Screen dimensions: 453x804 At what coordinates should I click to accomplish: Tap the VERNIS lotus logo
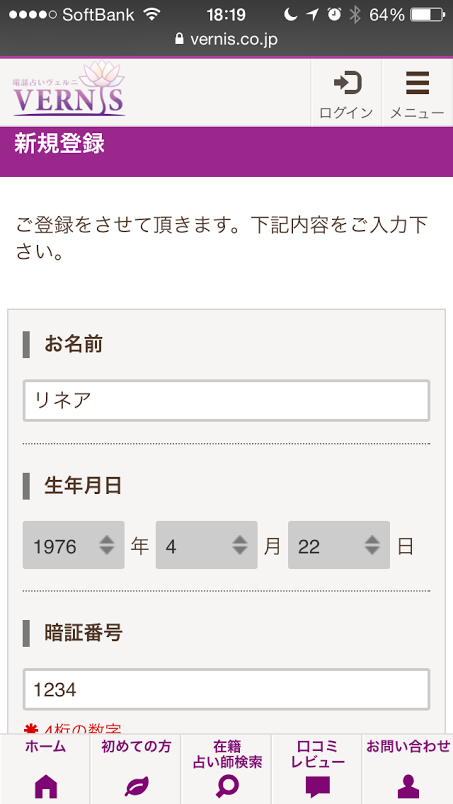click(x=69, y=89)
